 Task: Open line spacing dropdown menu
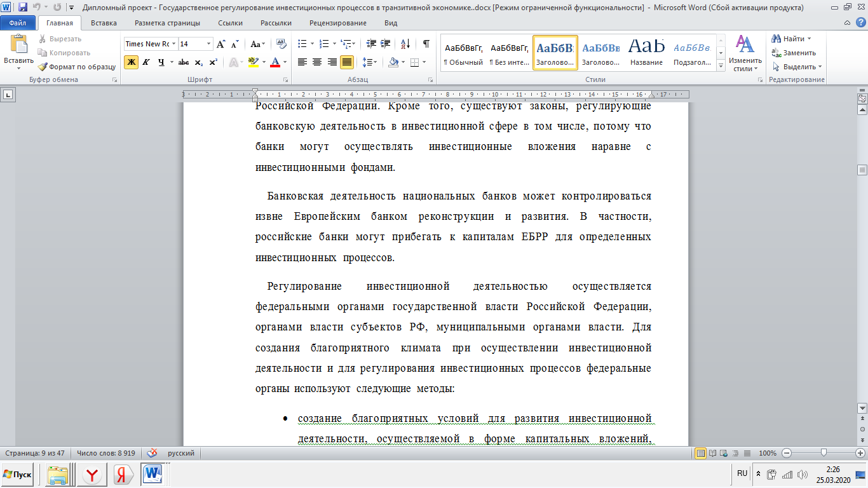tap(369, 62)
